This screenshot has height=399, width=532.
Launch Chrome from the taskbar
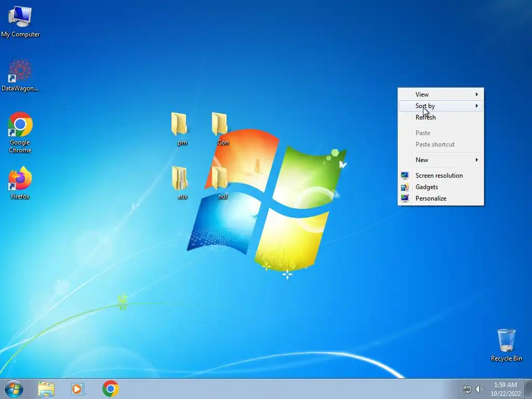pos(110,389)
